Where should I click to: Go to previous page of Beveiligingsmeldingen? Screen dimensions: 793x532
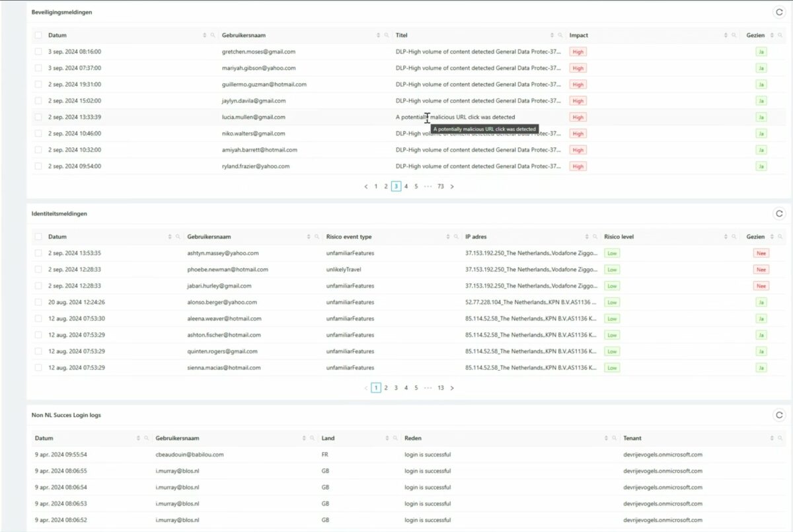366,186
